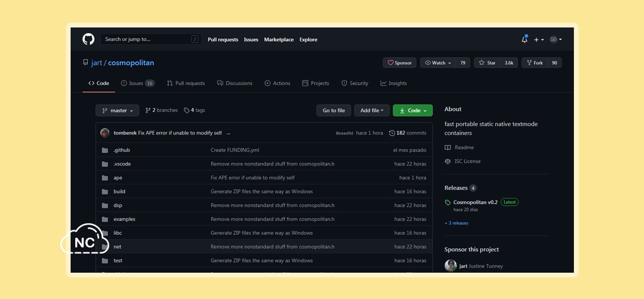Click the build folder icon
644x299 pixels.
tap(105, 191)
